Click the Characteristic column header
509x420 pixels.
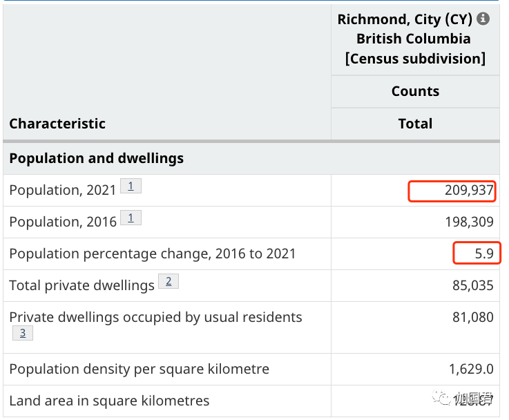pos(57,124)
